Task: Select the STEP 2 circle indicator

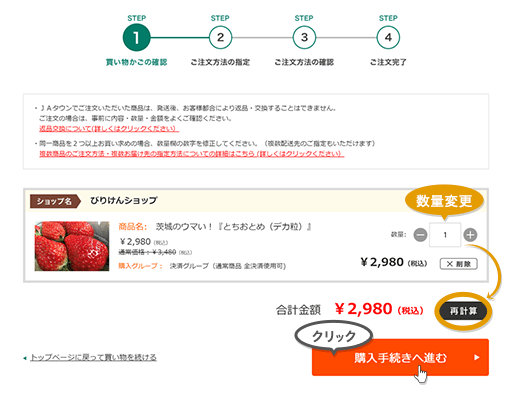Action: 220,37
